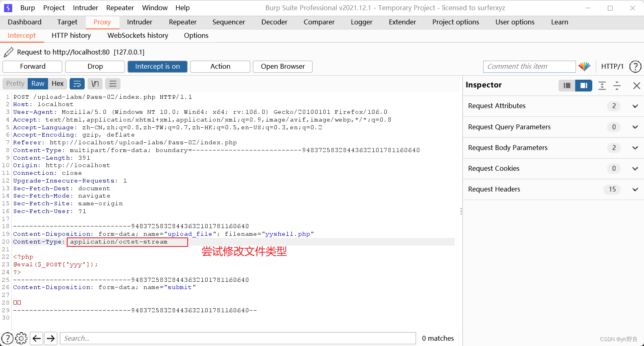Screen dimensions: 644x346
Task: Toggle the line-wrap icon in the editor toolbar
Action: [x=77, y=84]
